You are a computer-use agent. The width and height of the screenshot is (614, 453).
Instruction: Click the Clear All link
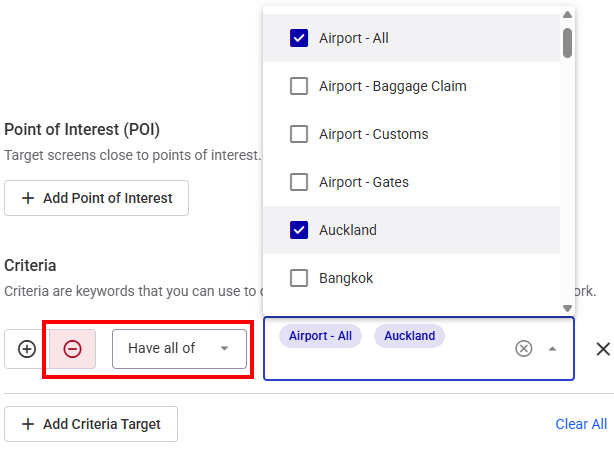pyautogui.click(x=581, y=424)
